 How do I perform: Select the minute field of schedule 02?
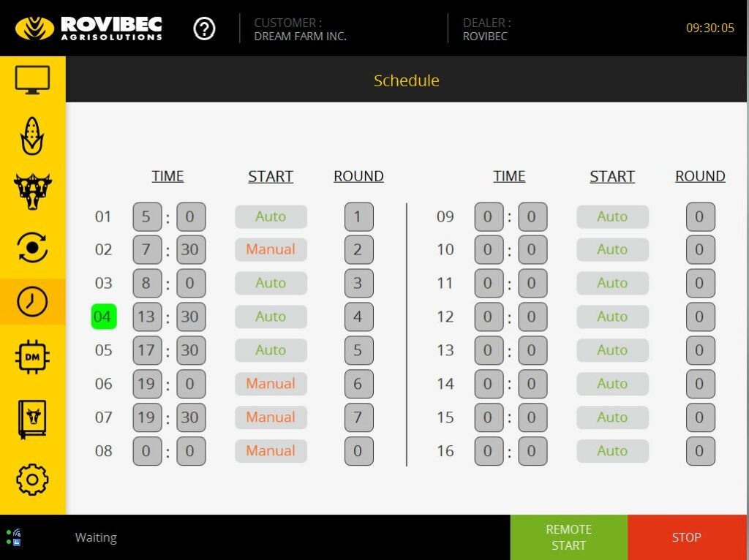191,249
